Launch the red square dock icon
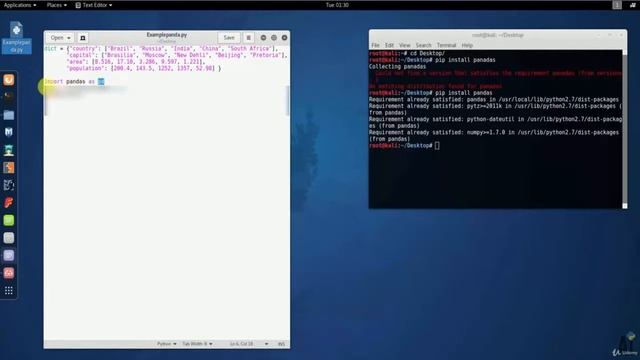The width and height of the screenshot is (640, 360). [9, 273]
